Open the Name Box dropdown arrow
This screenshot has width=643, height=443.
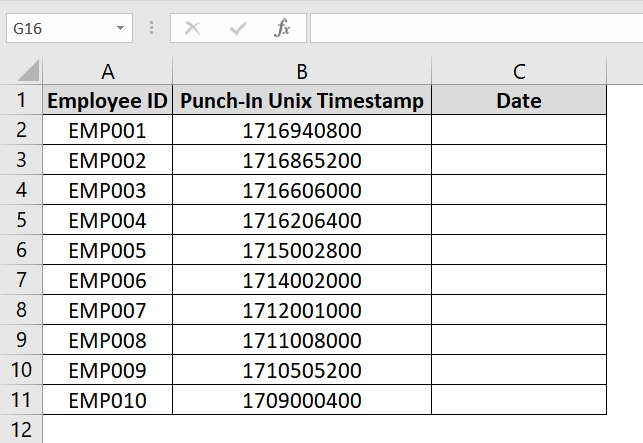click(120, 28)
